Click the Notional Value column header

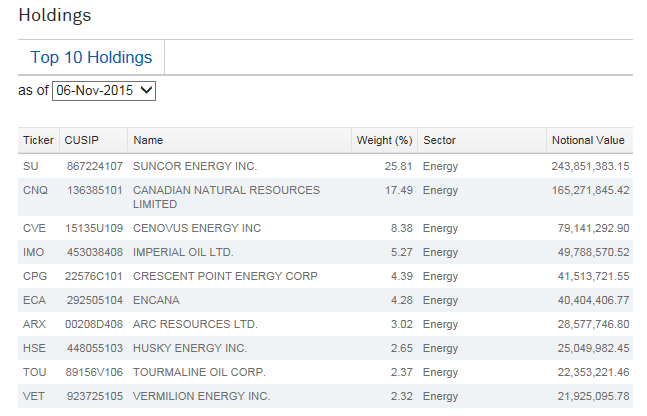(x=588, y=140)
